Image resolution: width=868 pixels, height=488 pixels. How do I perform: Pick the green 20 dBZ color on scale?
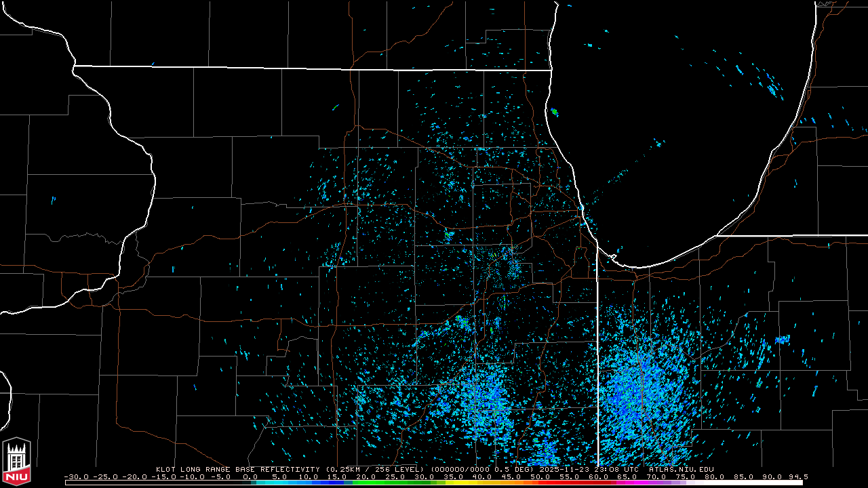(x=366, y=483)
